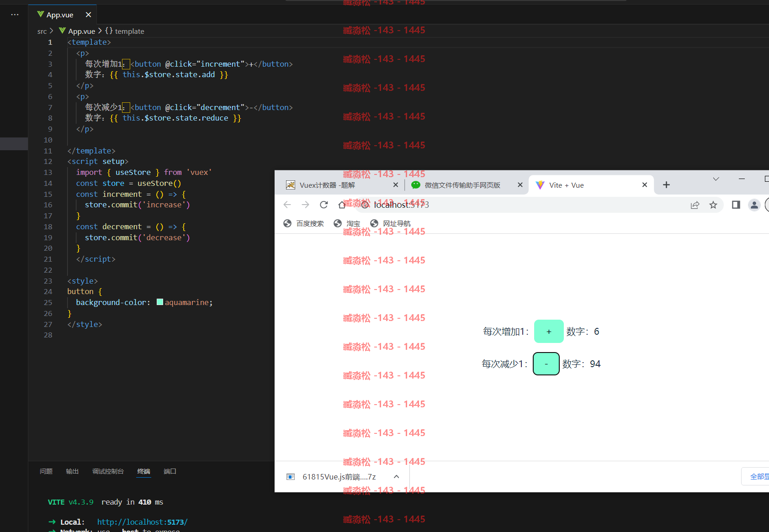Click the 'increase' string in store.commit
The image size is (769, 532).
click(x=164, y=205)
